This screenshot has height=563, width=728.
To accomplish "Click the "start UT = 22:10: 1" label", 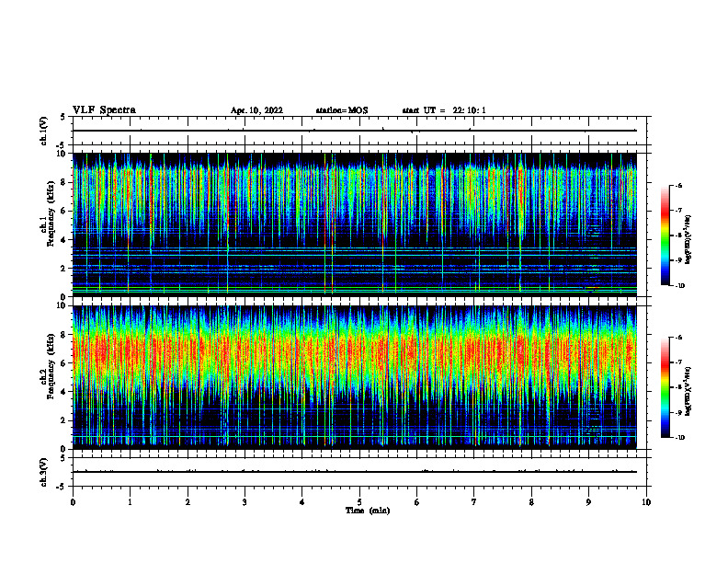I will point(444,110).
